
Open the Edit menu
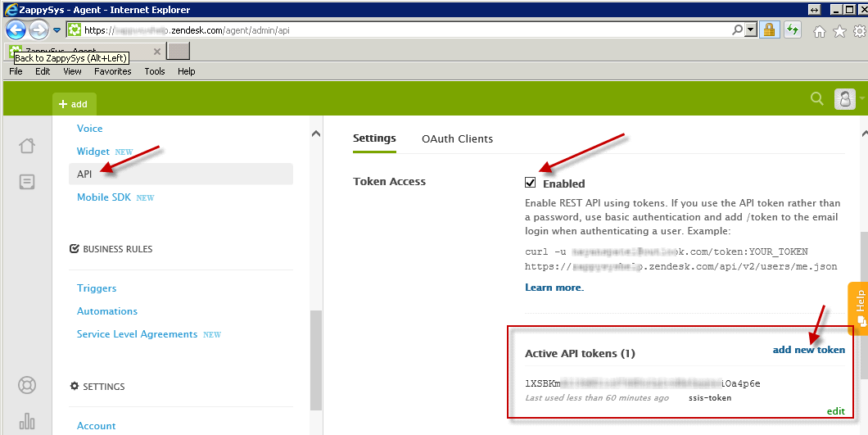click(43, 71)
